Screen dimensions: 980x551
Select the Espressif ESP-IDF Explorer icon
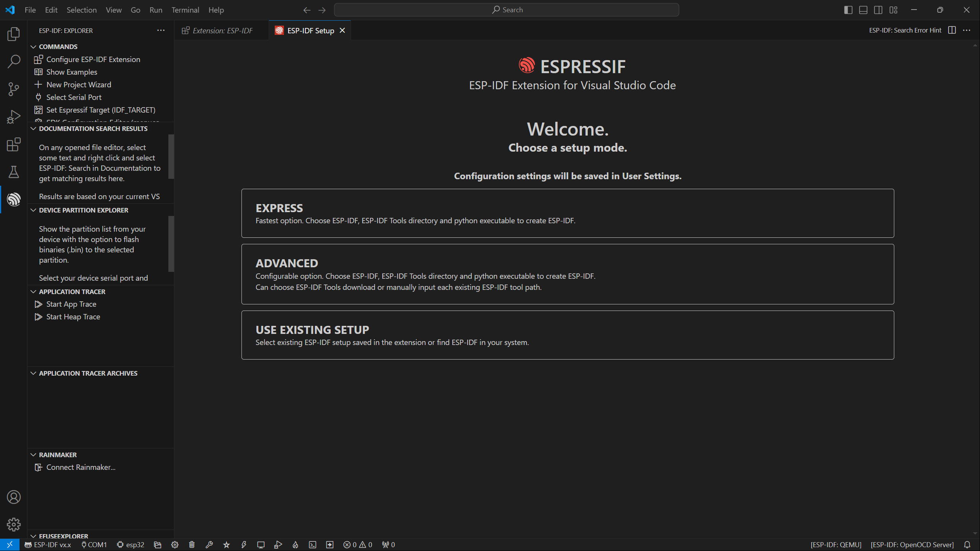click(x=14, y=199)
